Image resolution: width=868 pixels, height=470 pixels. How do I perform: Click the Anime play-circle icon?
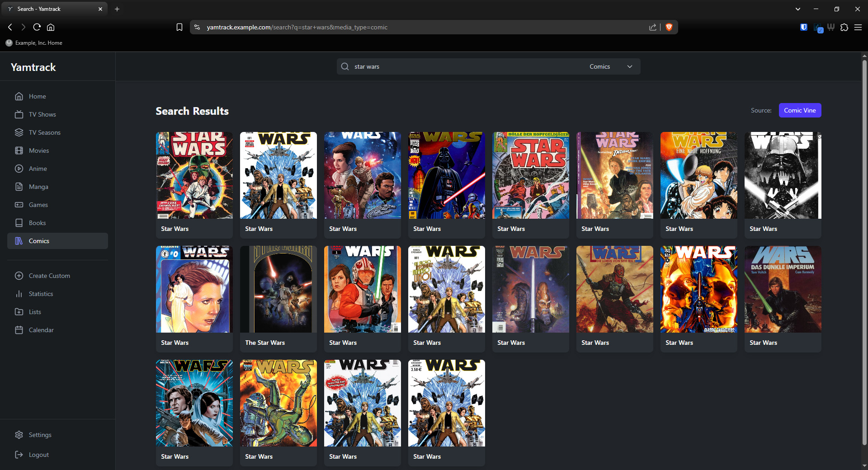pos(19,169)
